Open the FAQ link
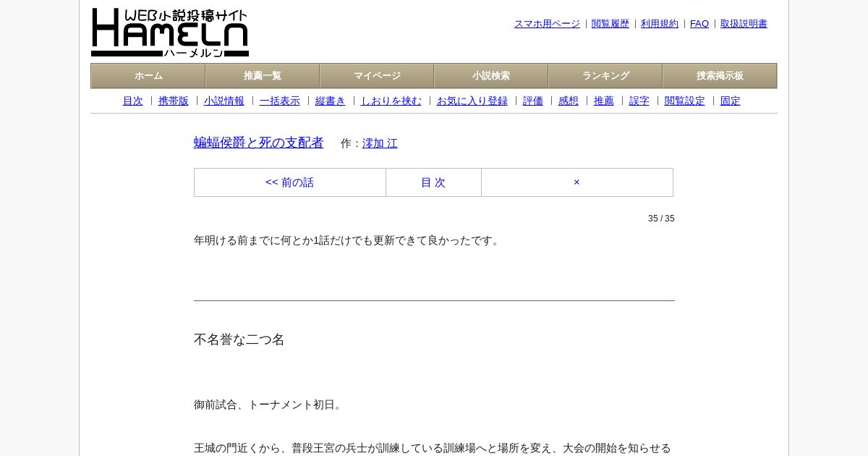 [x=699, y=24]
